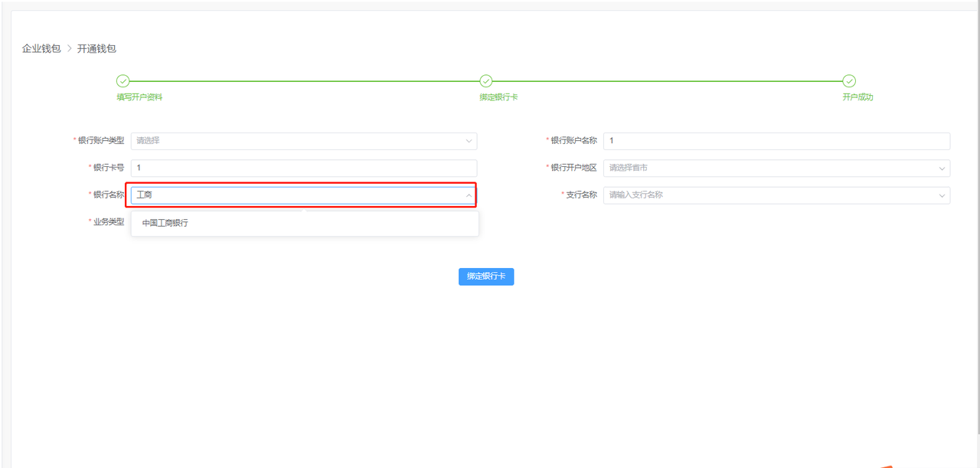Click the arrow icon in 支行名称 field
The height and width of the screenshot is (468, 980).
click(941, 195)
